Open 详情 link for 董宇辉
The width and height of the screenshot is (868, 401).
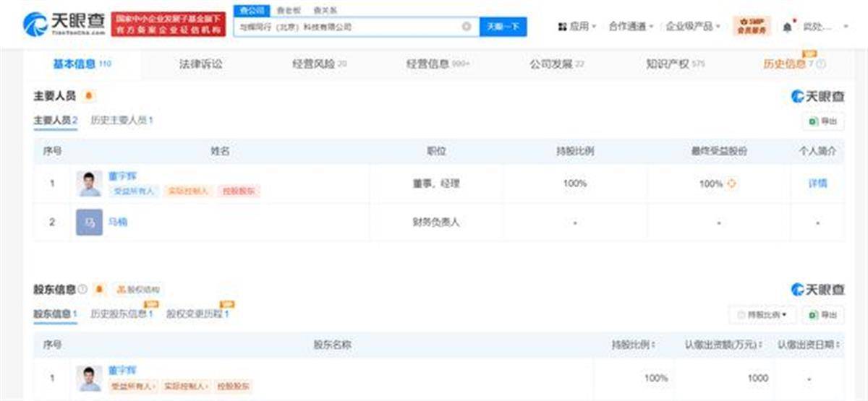tap(817, 184)
